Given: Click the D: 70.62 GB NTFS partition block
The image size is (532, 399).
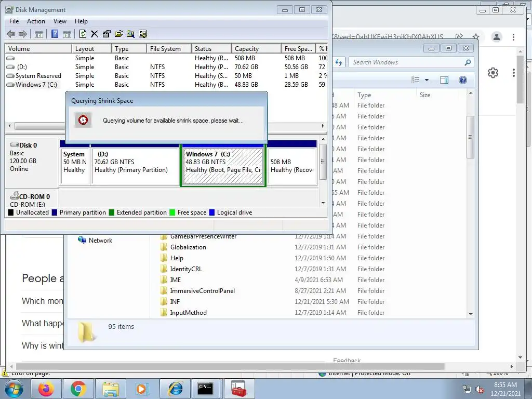Looking at the screenshot, I should pos(135,166).
